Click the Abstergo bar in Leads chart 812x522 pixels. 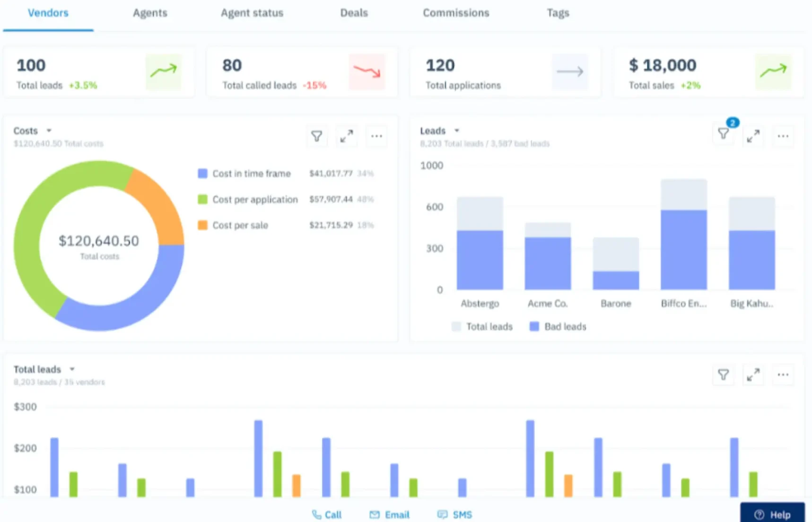(480, 243)
